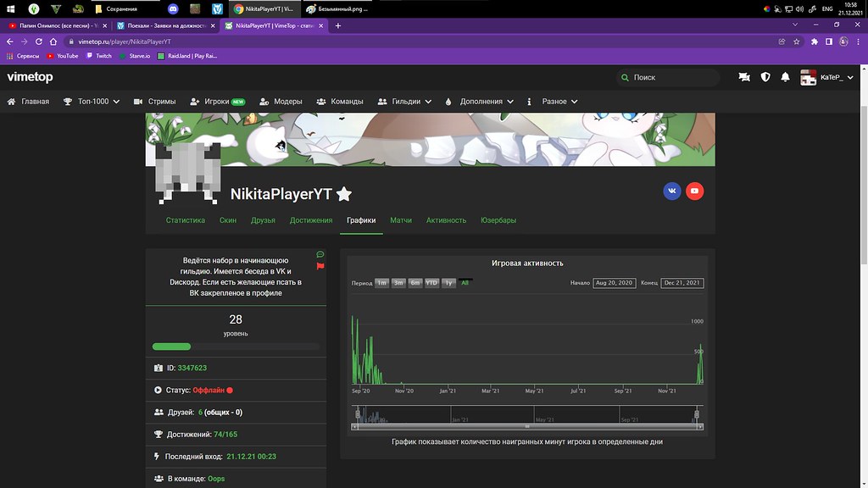Select the 1m period button
The width and height of the screenshot is (868, 488).
click(x=382, y=283)
